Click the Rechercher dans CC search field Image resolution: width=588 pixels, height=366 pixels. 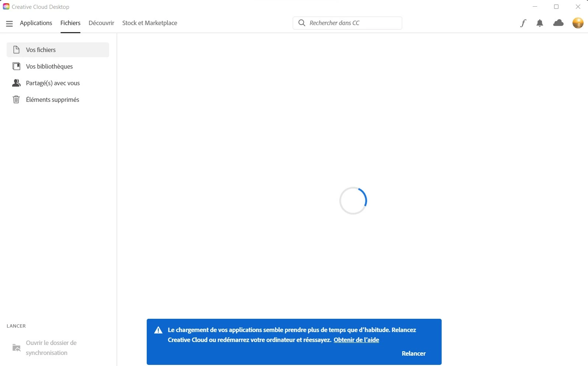347,23
